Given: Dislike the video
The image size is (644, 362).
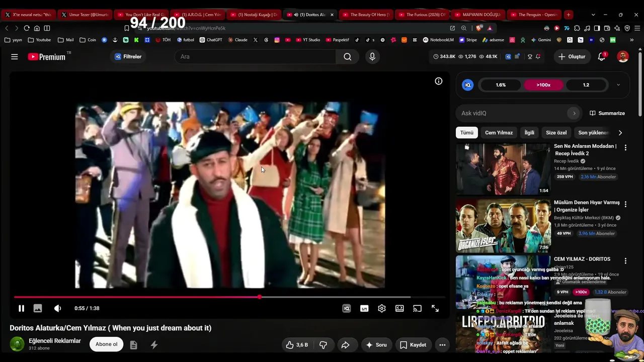Looking at the screenshot, I should (x=323, y=345).
